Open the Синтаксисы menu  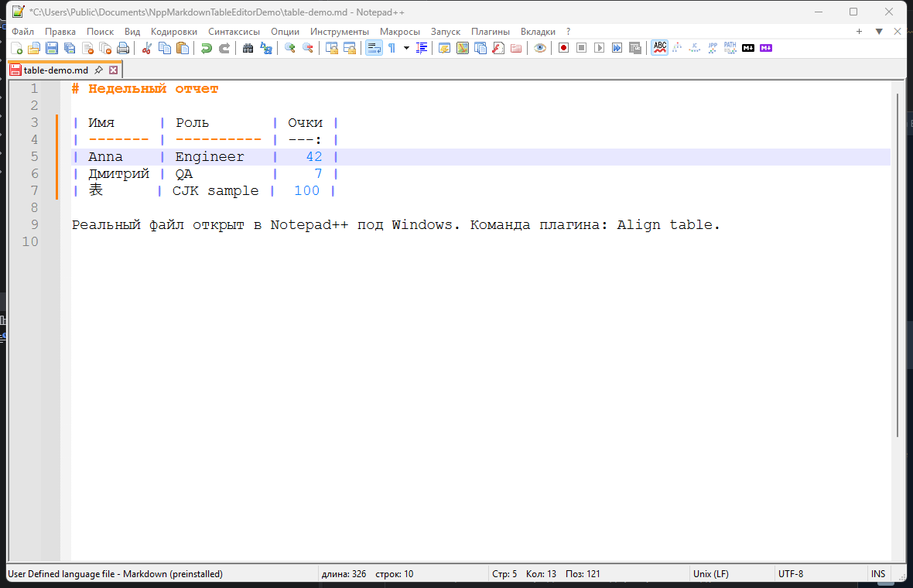click(x=234, y=32)
